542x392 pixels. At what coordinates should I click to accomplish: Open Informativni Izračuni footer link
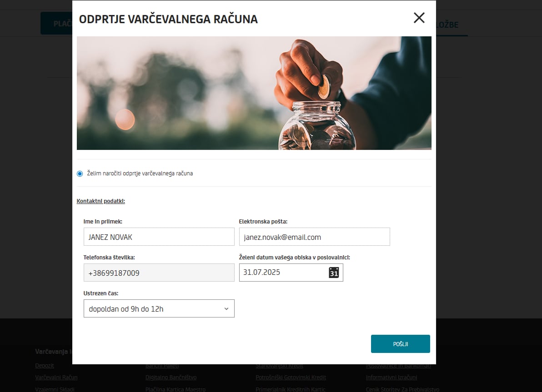tap(391, 377)
